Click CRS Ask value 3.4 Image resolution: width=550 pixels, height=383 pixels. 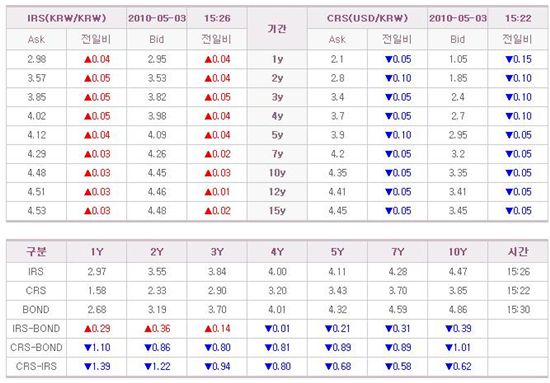[337, 97]
